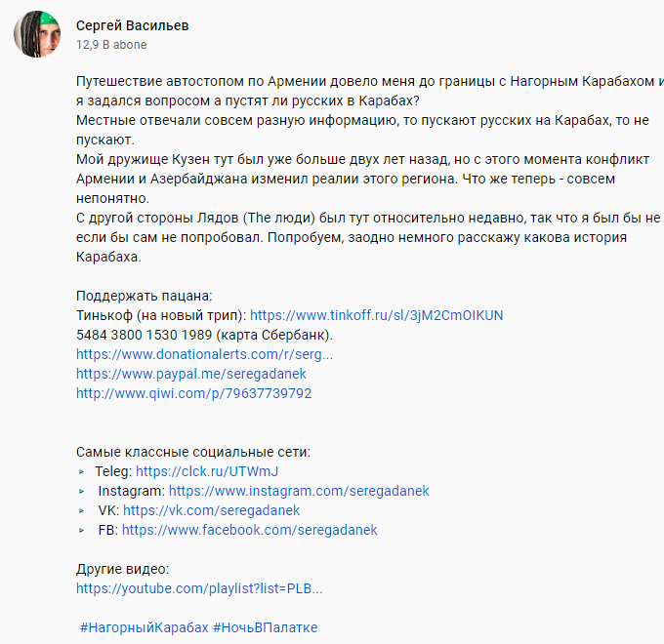Image resolution: width=664 pixels, height=644 pixels.
Task: Click the 12,9 B abone subscriber count
Action: (x=111, y=45)
